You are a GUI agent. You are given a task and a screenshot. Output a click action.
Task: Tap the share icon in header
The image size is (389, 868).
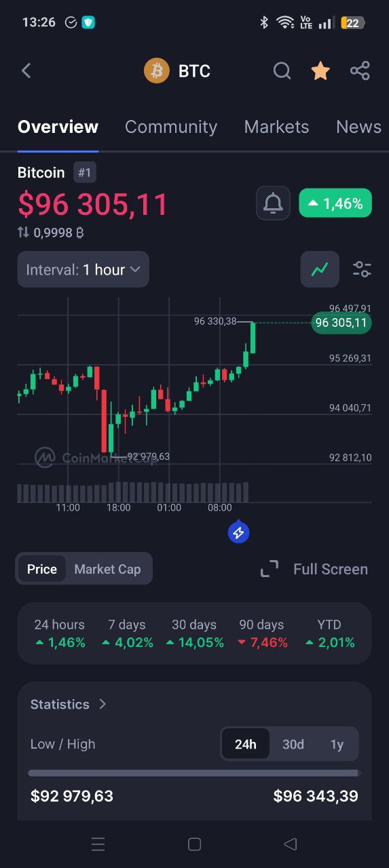[x=360, y=71]
